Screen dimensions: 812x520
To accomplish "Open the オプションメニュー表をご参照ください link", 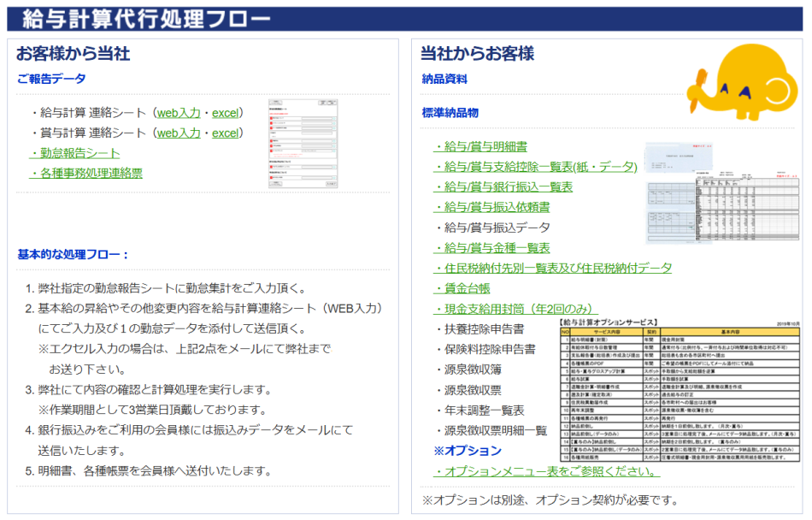I will [546, 471].
